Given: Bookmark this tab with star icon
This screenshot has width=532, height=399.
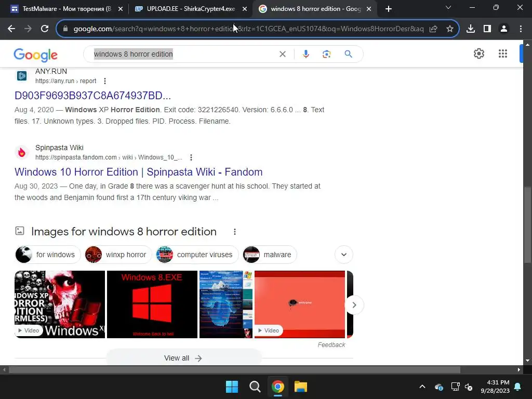Looking at the screenshot, I should coord(450,29).
